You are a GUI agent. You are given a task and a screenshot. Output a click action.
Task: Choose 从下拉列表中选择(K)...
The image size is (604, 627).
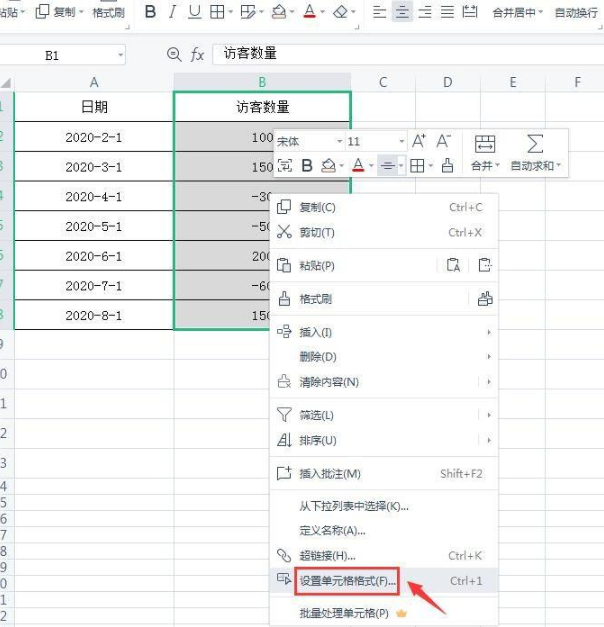click(x=384, y=507)
